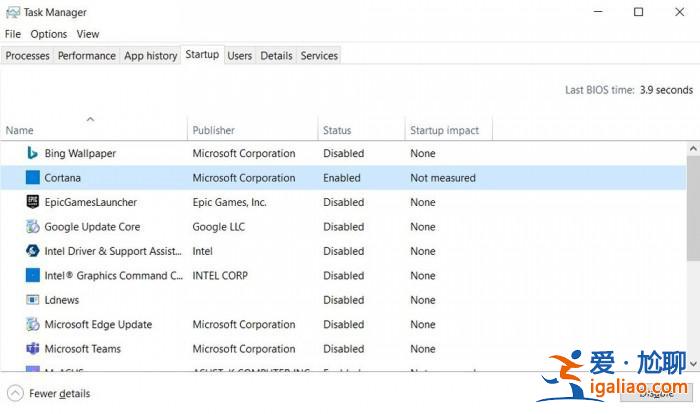
Task: Select the Google Update Core entry name
Action: click(x=92, y=226)
